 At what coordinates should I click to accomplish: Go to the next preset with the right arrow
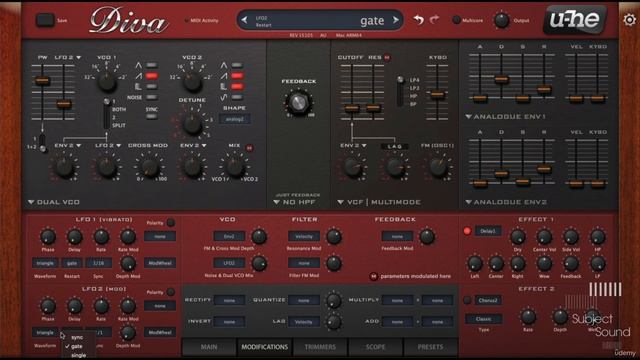click(x=396, y=20)
